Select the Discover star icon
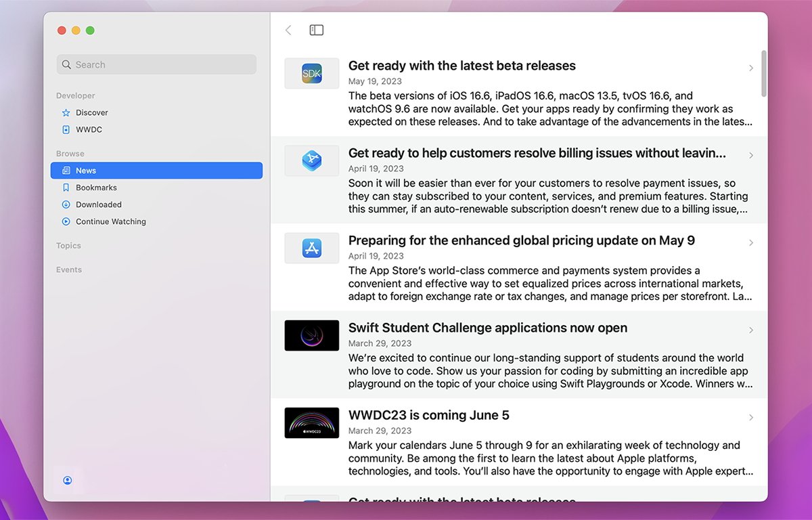 coord(66,112)
